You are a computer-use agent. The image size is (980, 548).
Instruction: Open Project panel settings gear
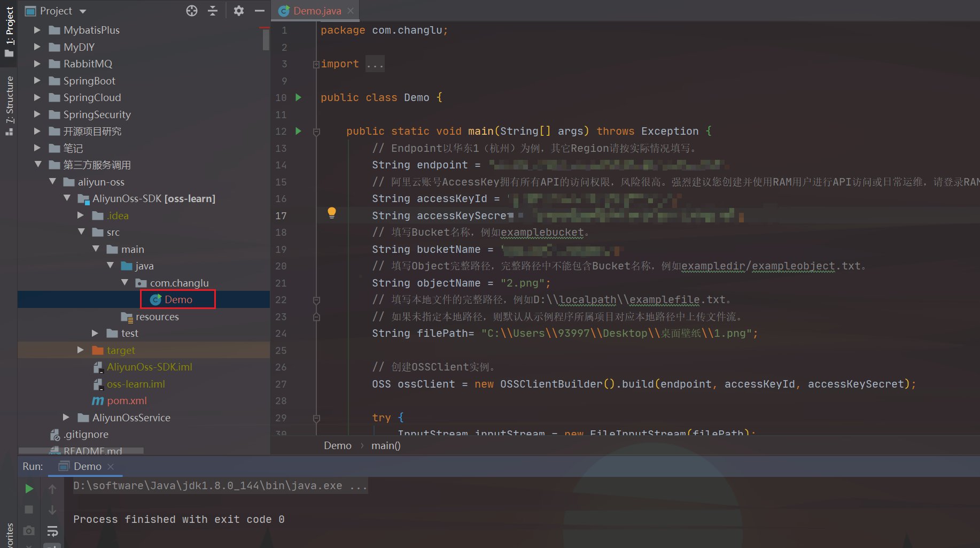239,11
